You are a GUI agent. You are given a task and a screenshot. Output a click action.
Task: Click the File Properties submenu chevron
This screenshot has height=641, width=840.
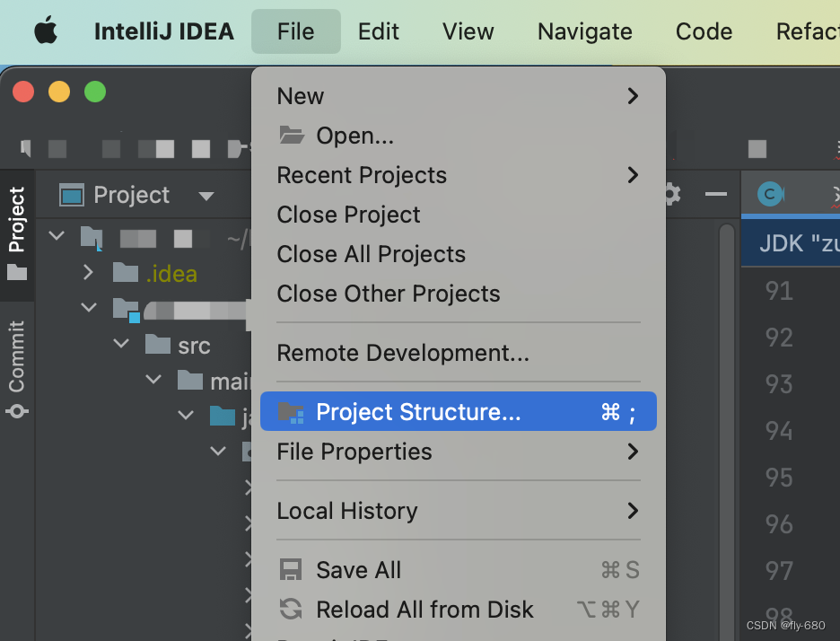point(633,452)
